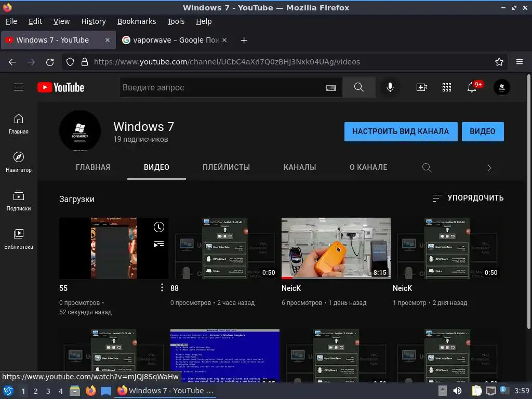Click the magnifier search button

[358, 87]
